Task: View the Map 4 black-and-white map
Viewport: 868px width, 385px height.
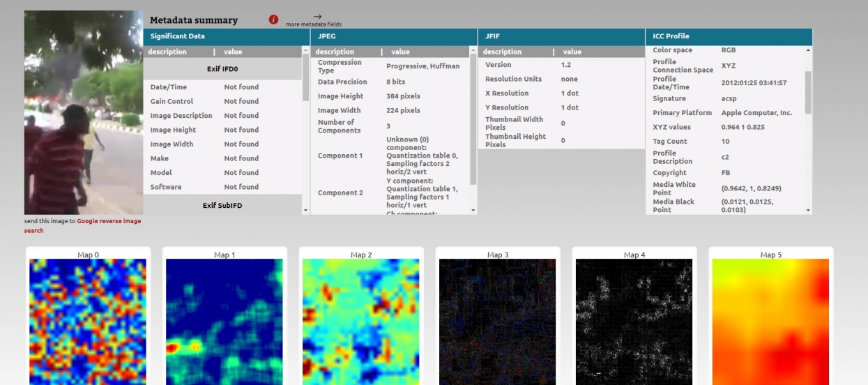Action: point(634,321)
